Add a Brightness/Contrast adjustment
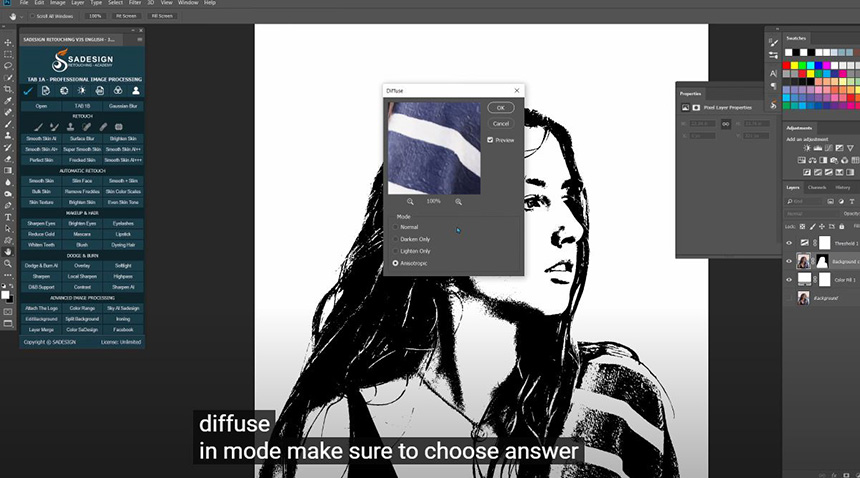This screenshot has height=478, width=860. pyautogui.click(x=807, y=148)
